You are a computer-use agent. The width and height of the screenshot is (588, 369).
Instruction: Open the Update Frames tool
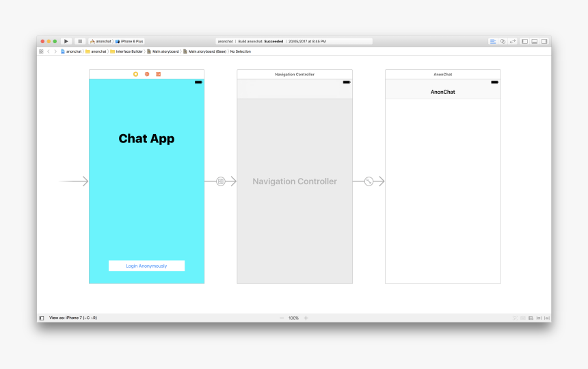515,318
